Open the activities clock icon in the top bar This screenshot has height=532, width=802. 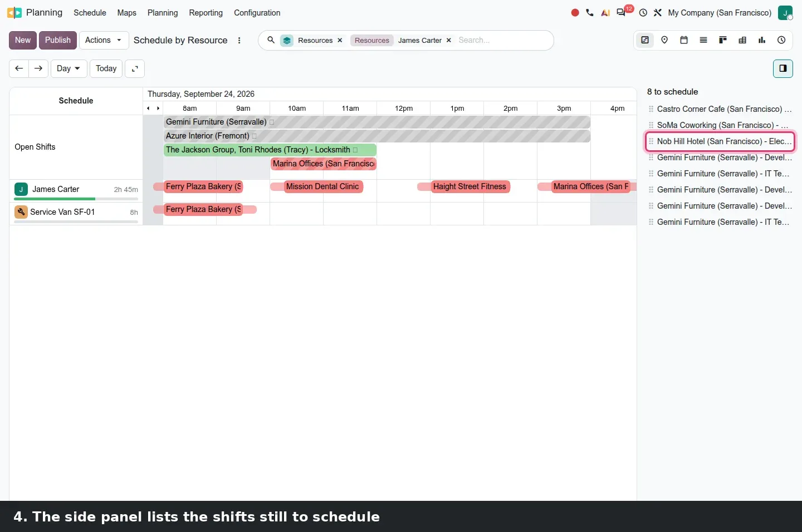point(643,13)
